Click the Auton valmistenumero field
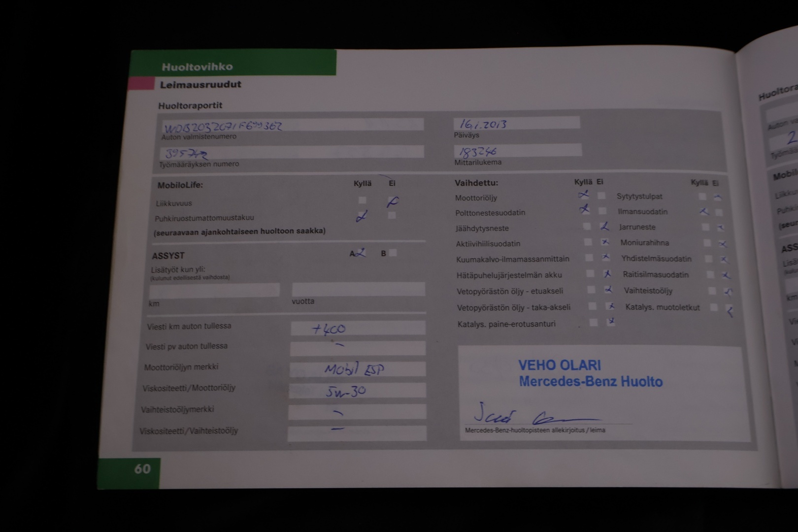The width and height of the screenshot is (798, 532). [293, 125]
